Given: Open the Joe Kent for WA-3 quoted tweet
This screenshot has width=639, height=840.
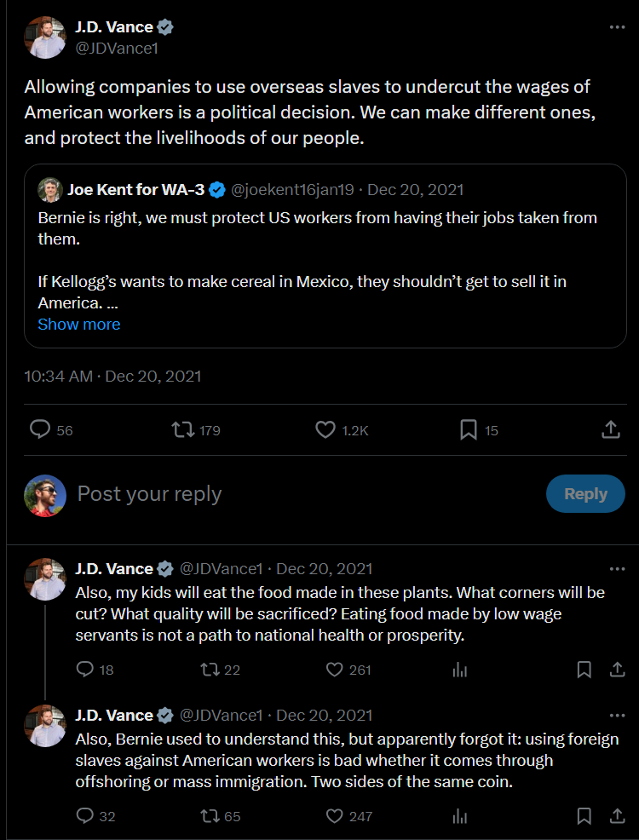Looking at the screenshot, I should coord(324,256).
